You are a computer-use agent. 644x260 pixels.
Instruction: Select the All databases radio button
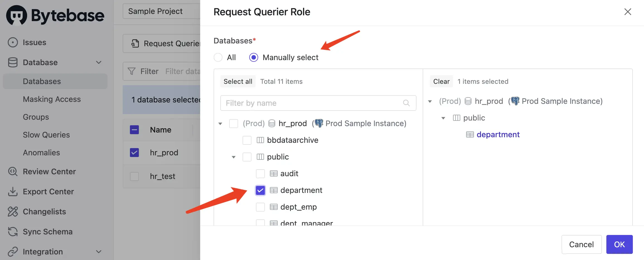(218, 57)
